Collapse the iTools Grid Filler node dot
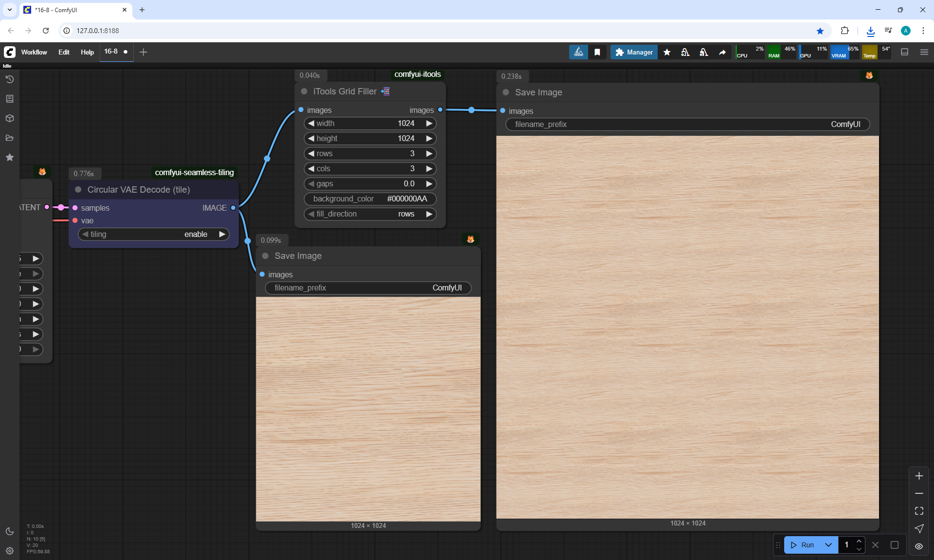 (x=304, y=91)
